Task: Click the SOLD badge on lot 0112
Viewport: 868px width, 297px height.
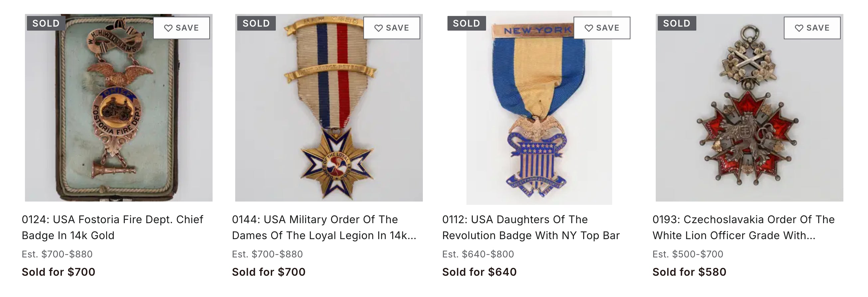Action: [x=466, y=23]
